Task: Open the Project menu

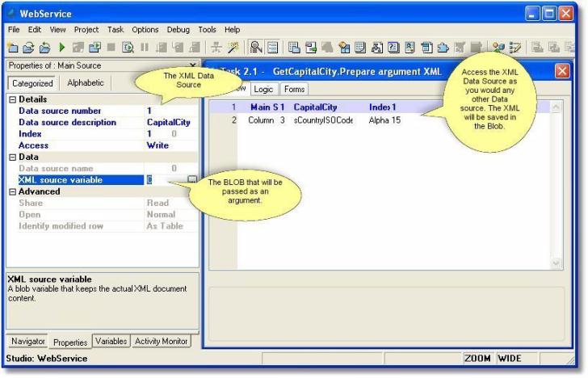Action: (x=86, y=30)
